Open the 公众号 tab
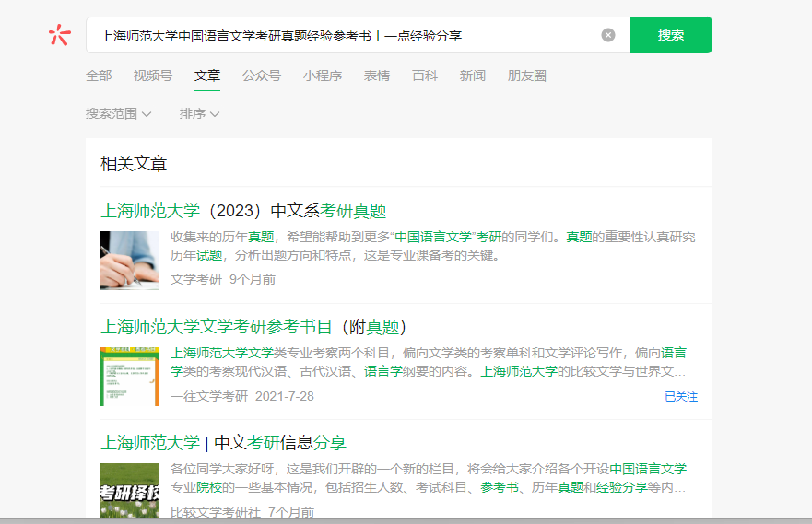 [262, 76]
